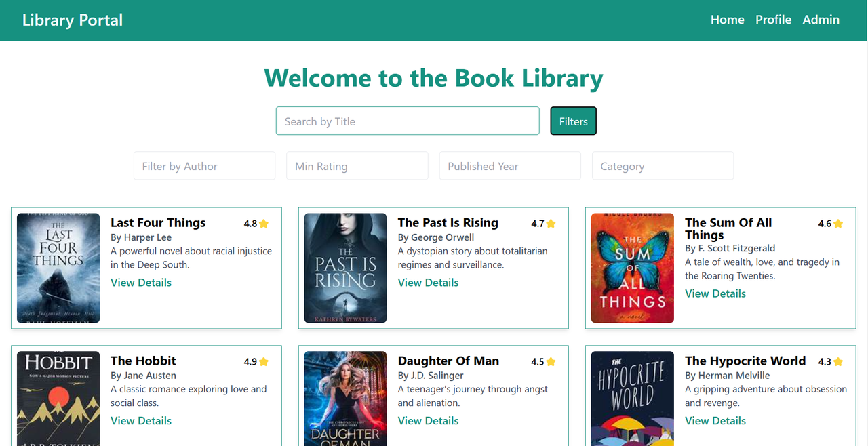Click the star icon beside rating 4.8
Screen dimensions: 868x446
point(264,224)
